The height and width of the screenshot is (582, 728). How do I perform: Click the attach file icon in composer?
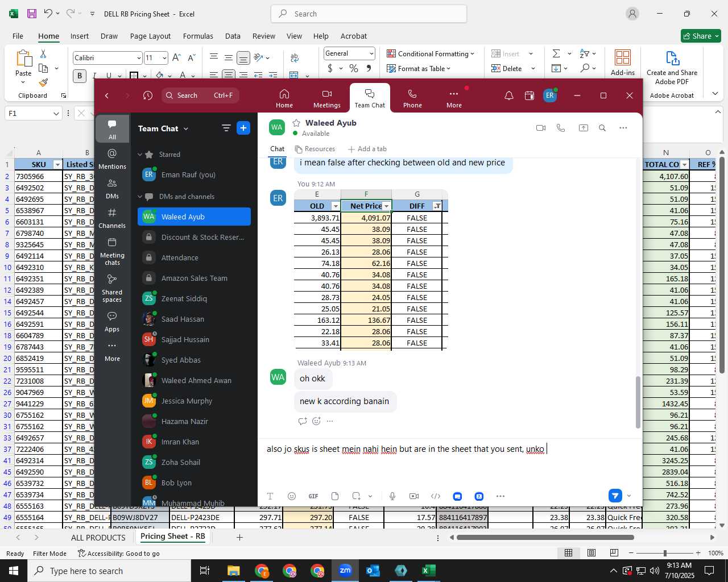pos(335,496)
